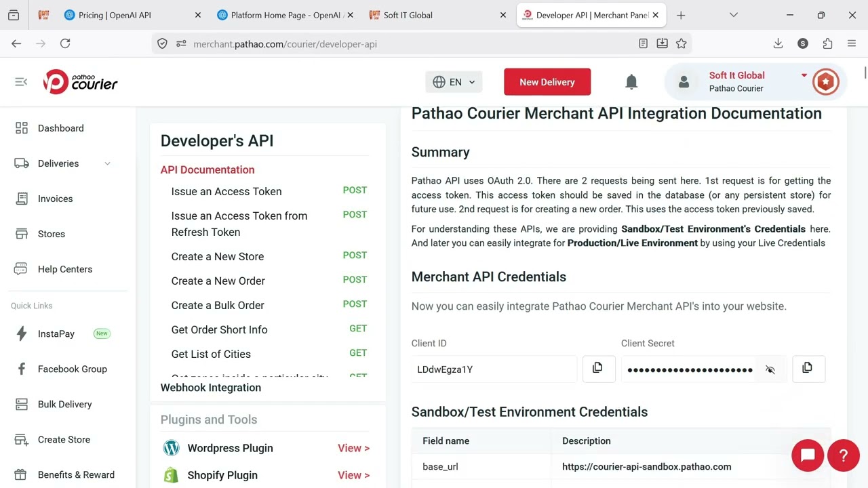The height and width of the screenshot is (488, 868).
Task: Click the Client ID field
Action: [x=494, y=369]
